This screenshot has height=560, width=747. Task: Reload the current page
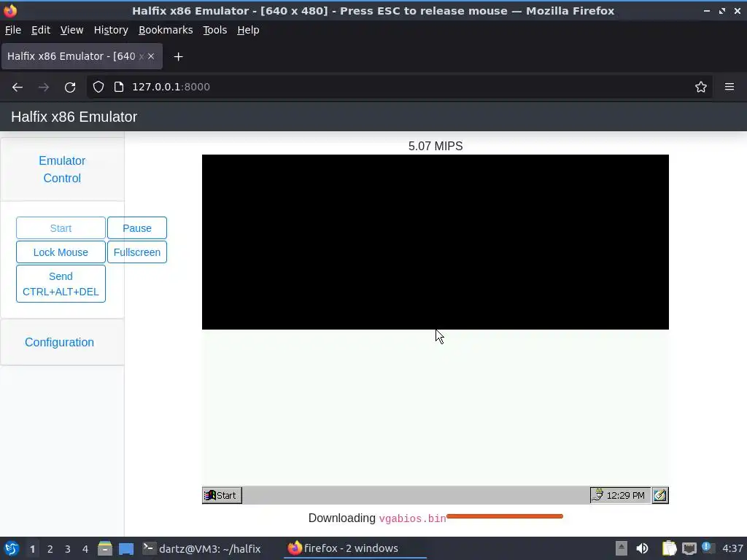[x=70, y=87]
